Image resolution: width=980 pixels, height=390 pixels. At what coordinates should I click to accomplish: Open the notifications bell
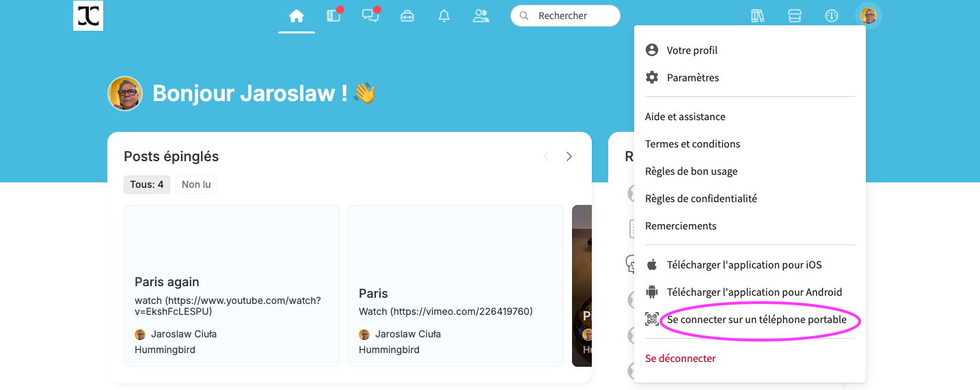coord(444,16)
